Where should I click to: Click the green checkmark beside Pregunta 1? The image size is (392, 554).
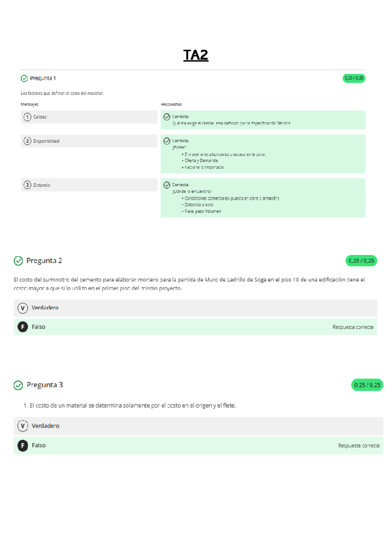tap(24, 78)
